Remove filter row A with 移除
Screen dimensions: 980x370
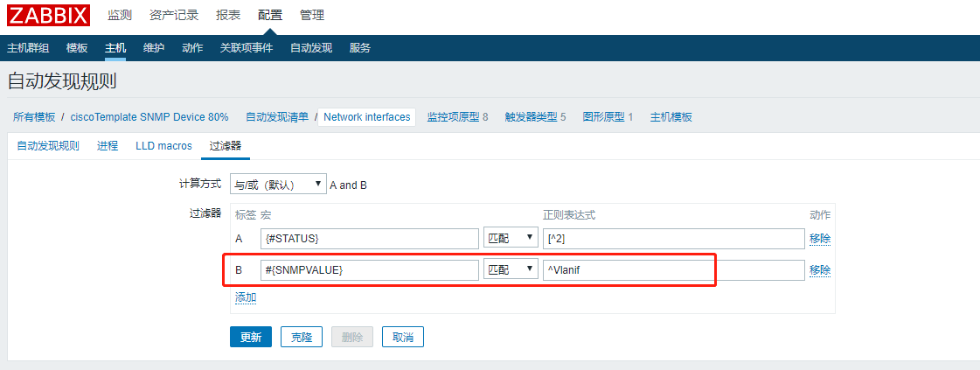tap(820, 238)
